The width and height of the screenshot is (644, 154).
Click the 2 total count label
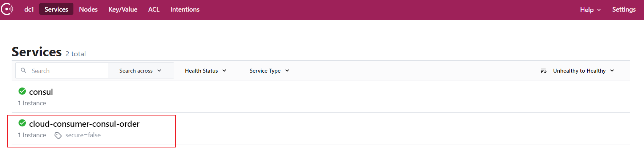click(76, 54)
